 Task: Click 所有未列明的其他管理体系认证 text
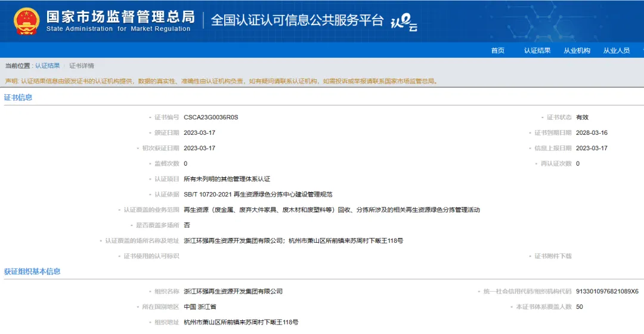point(227,179)
